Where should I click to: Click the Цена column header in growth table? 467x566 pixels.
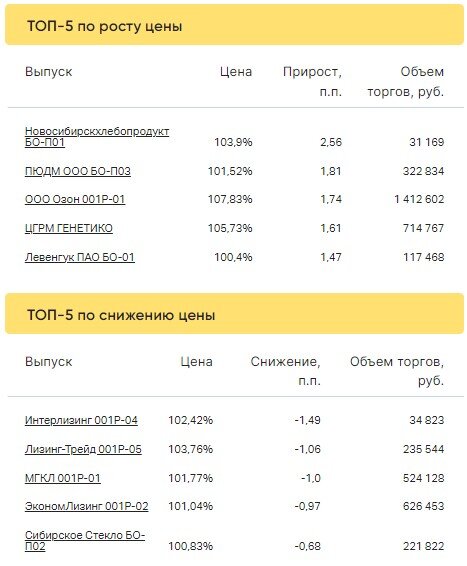pyautogui.click(x=236, y=72)
